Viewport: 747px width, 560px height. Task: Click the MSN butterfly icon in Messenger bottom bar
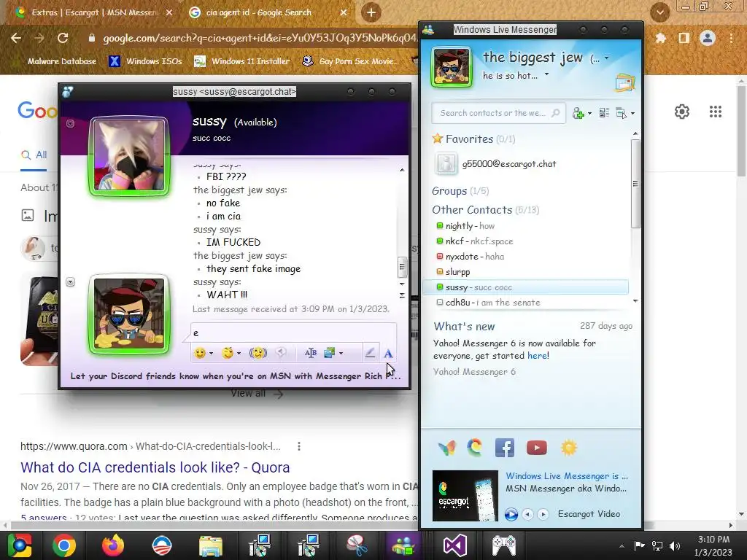point(446,448)
